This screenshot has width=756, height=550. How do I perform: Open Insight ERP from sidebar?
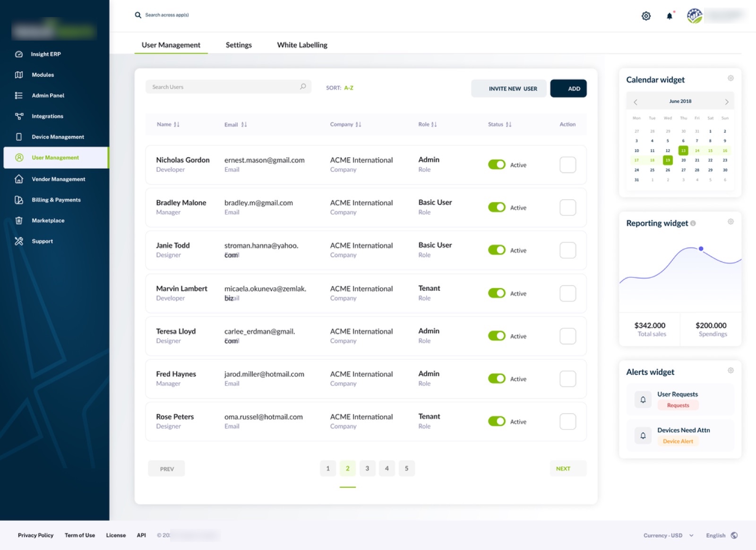45,54
